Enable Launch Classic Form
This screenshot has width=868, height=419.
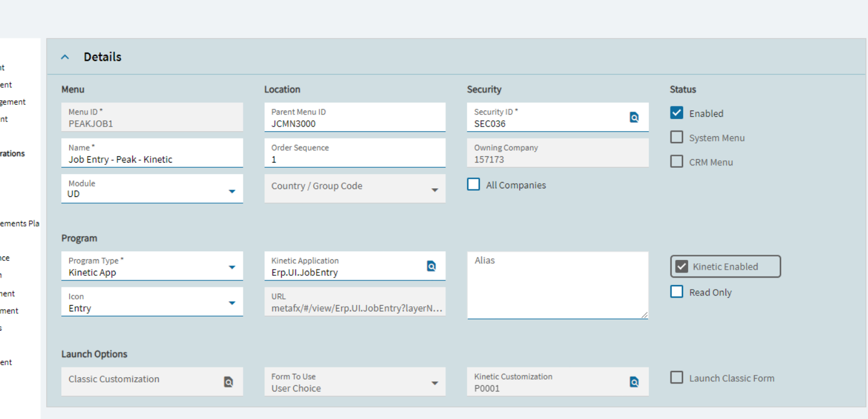click(x=676, y=377)
